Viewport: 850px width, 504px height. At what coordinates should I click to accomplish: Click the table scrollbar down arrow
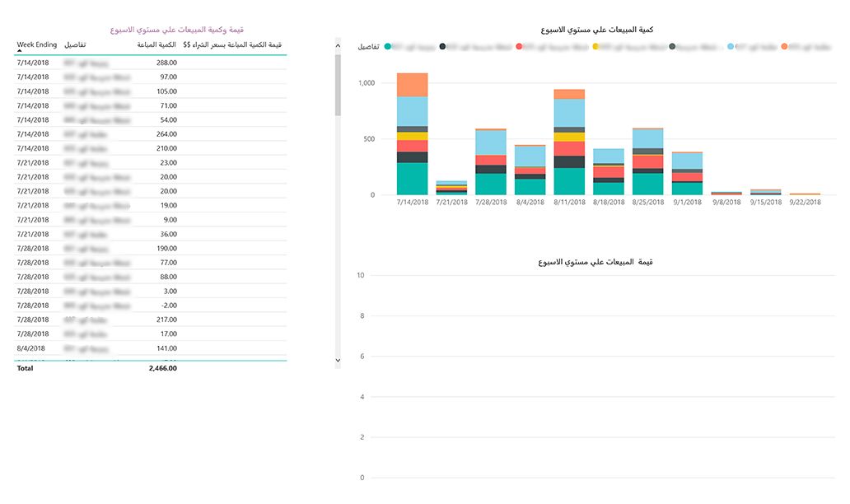point(338,360)
